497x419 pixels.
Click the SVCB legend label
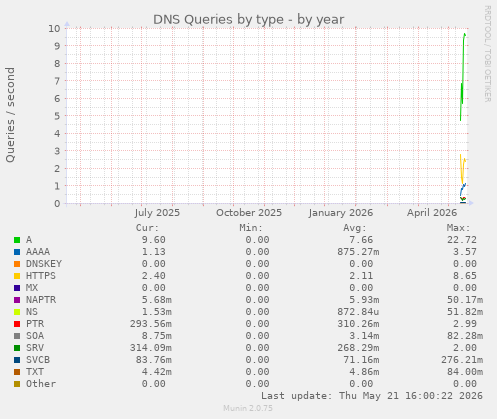(38, 360)
